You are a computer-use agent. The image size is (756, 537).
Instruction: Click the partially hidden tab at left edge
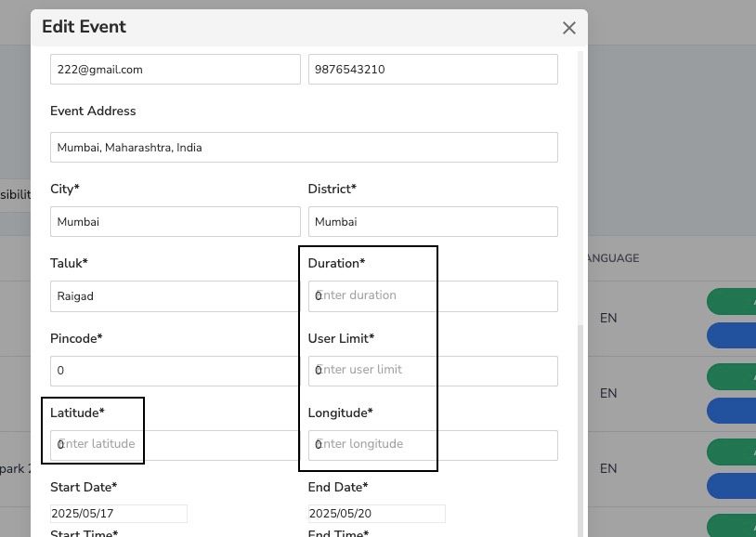[16, 194]
